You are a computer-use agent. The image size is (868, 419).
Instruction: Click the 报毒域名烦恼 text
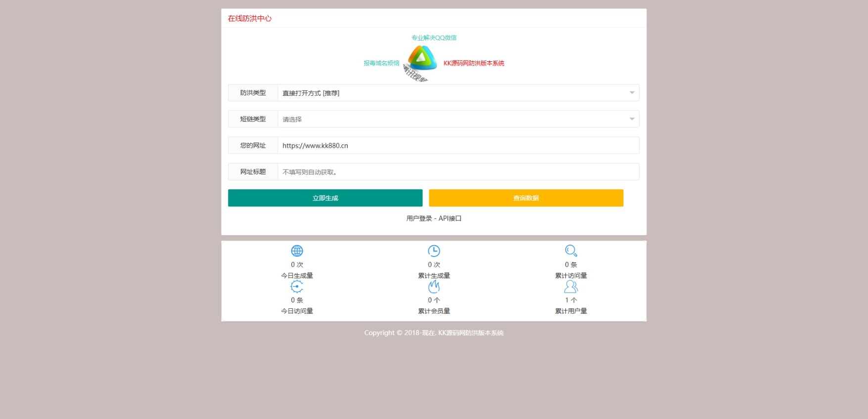(x=381, y=63)
